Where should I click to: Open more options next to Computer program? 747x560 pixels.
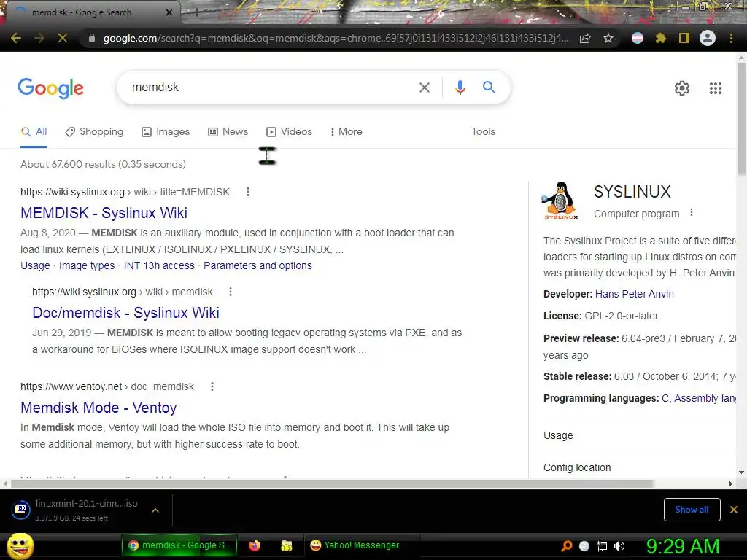[x=692, y=213]
